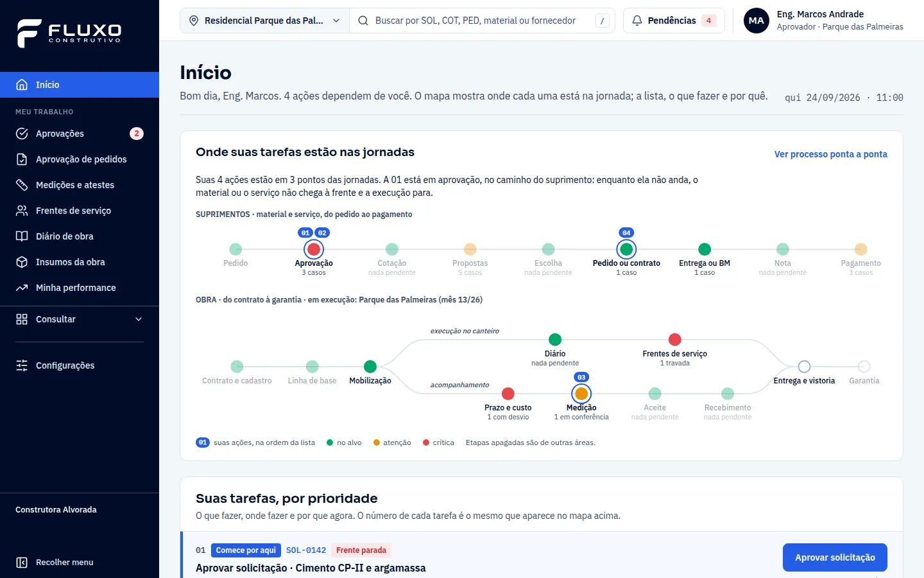Click the MA user avatar
This screenshot has height=578, width=924.
pyautogui.click(x=757, y=21)
